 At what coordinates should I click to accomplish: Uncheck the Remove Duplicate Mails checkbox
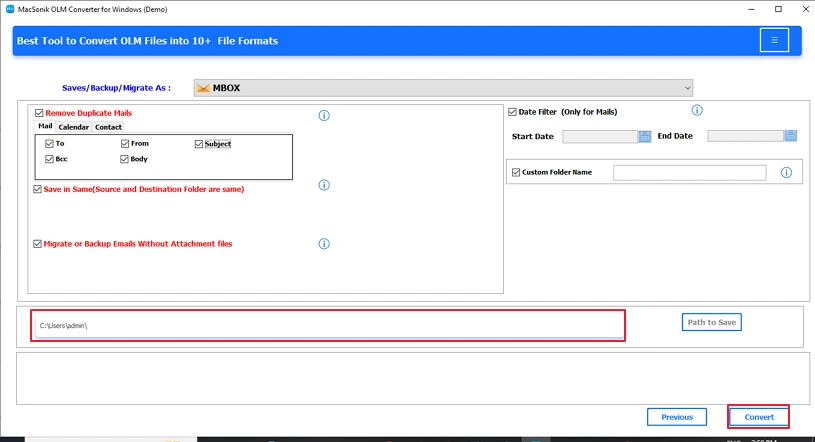click(39, 114)
